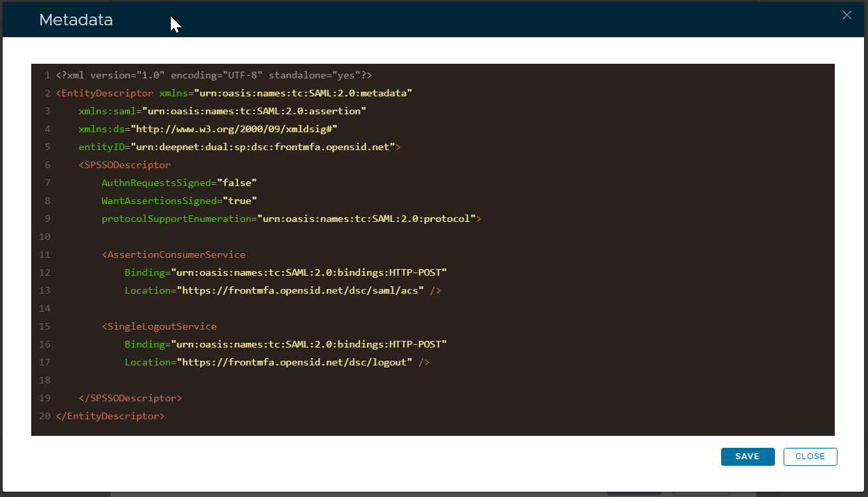
Task: Click the entityID attribute value
Action: pyautogui.click(x=263, y=147)
